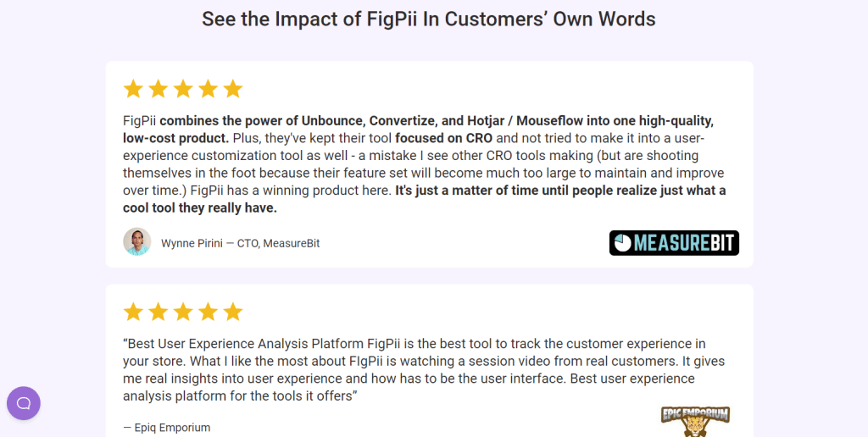The width and height of the screenshot is (868, 437).
Task: Click the middle star in Epiq Emporium's review
Action: [x=183, y=312]
